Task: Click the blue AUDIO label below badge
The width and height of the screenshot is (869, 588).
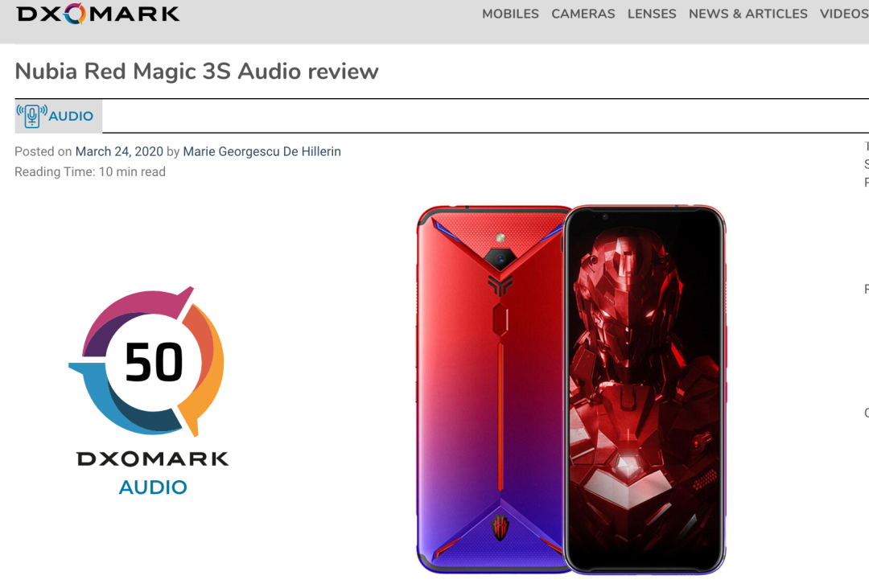Action: tap(153, 487)
